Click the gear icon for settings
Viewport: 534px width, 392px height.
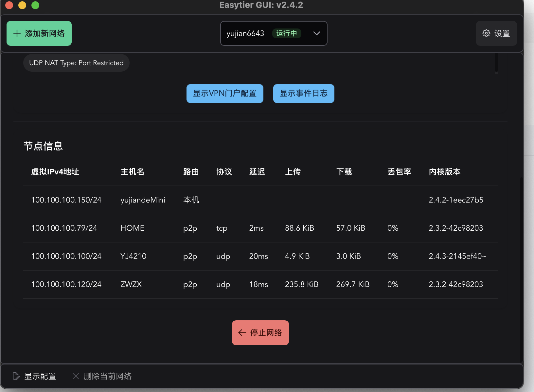(486, 33)
